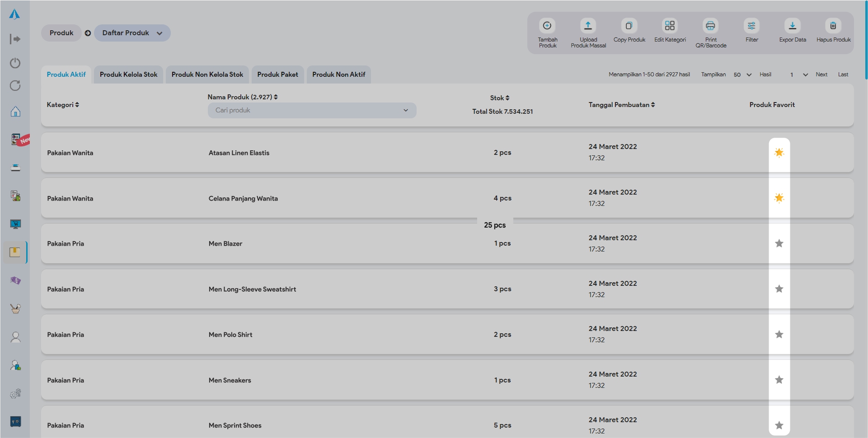Click the Expor Data icon

[792, 26]
